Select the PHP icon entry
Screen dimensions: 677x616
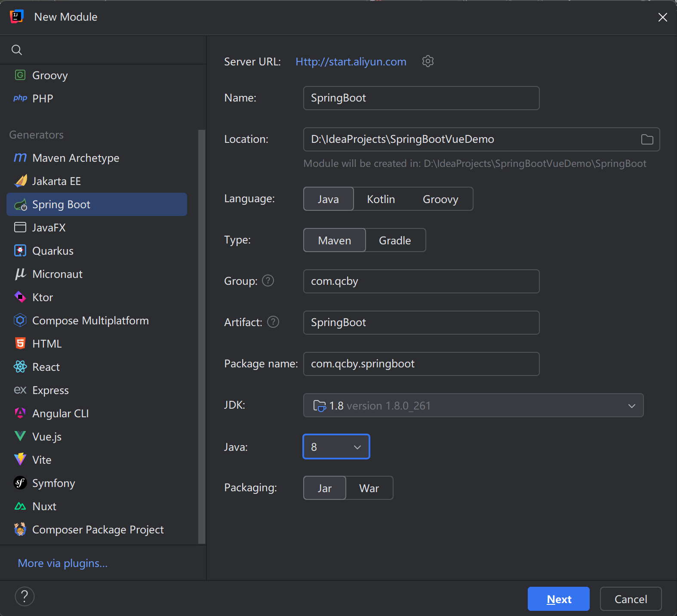(x=20, y=98)
